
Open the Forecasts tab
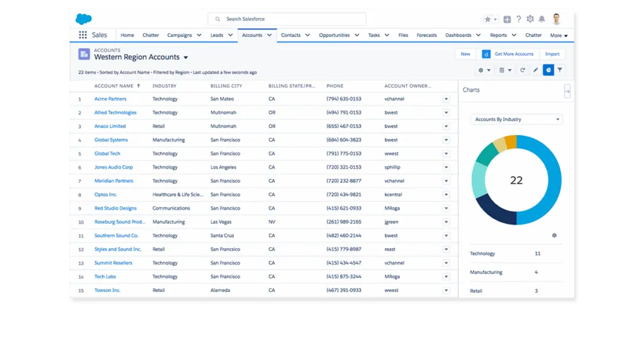427,35
